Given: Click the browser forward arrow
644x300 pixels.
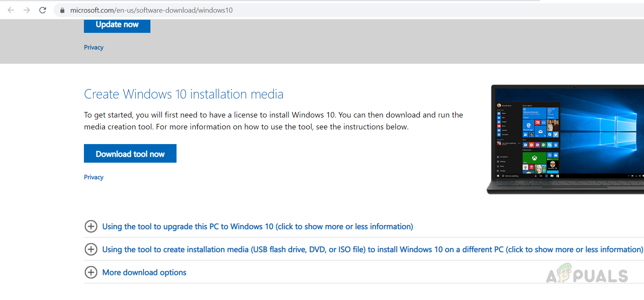Looking at the screenshot, I should click(27, 10).
